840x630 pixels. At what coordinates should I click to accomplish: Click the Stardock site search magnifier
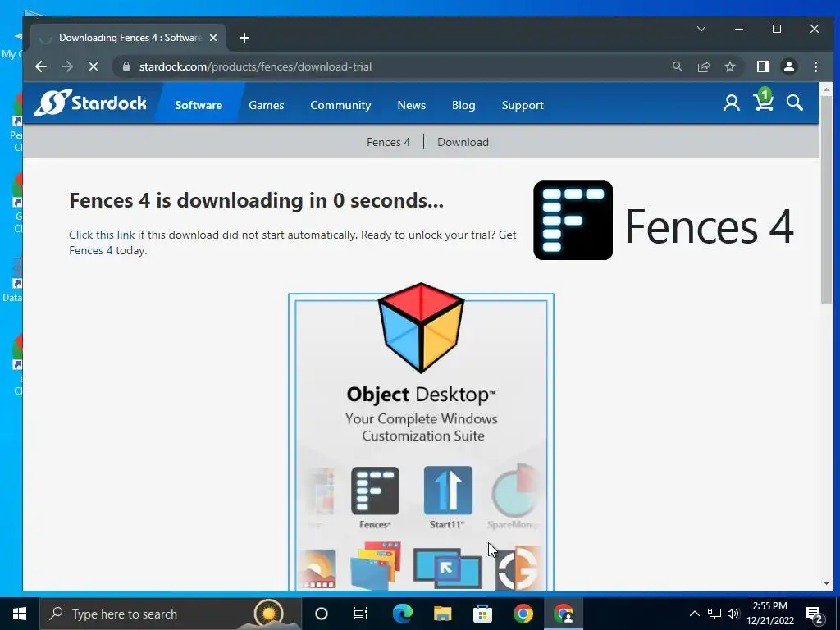coord(794,103)
